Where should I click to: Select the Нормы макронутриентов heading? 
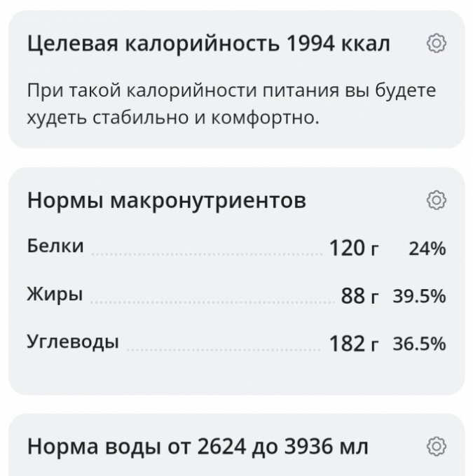point(167,201)
